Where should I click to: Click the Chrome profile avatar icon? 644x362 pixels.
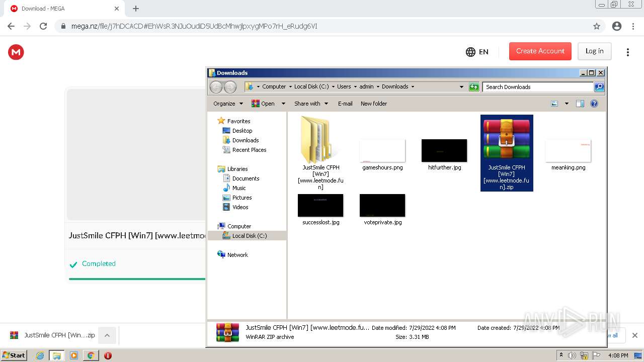(x=616, y=26)
